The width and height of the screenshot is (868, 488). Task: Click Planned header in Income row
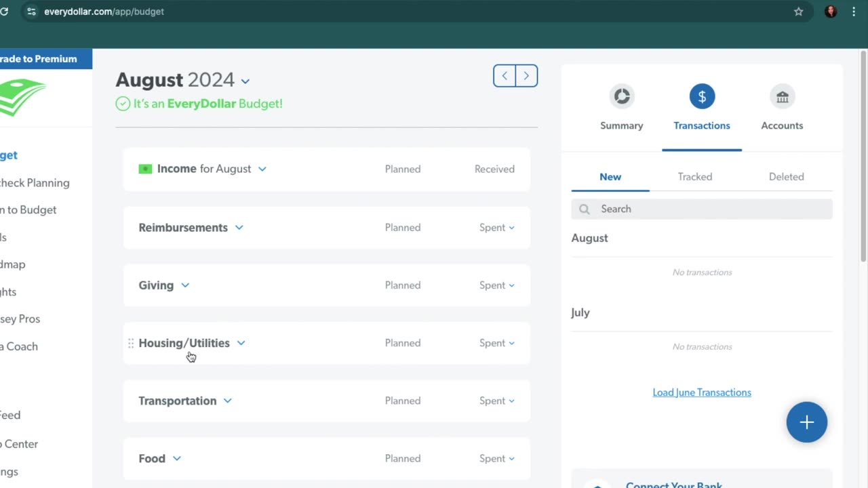point(403,169)
